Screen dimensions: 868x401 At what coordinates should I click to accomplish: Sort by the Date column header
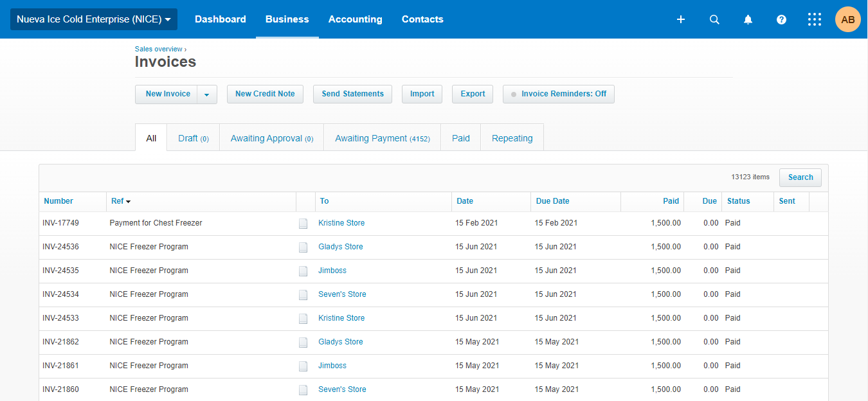tap(465, 201)
